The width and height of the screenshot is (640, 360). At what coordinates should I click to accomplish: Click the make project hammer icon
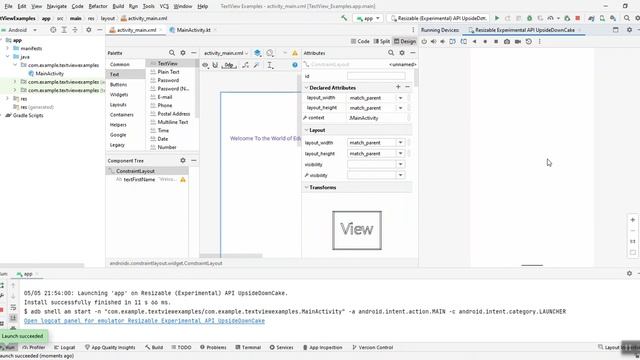[x=344, y=18]
